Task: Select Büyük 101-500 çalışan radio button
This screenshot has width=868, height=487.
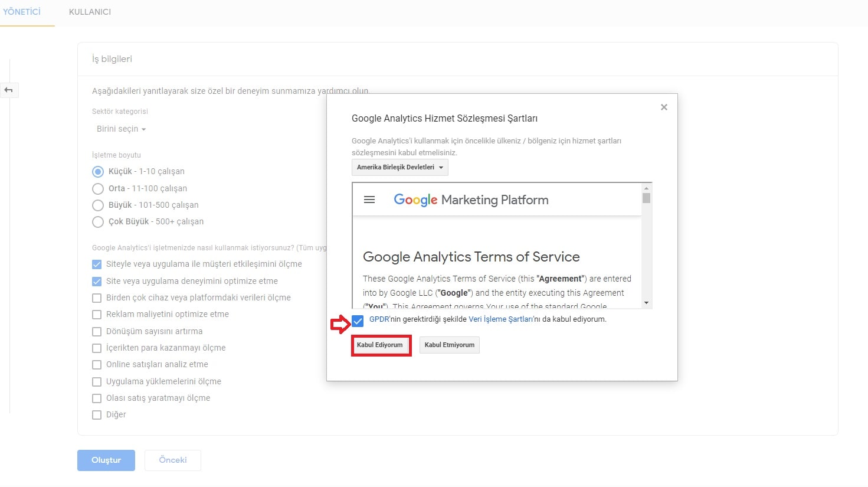Action: pos(98,205)
